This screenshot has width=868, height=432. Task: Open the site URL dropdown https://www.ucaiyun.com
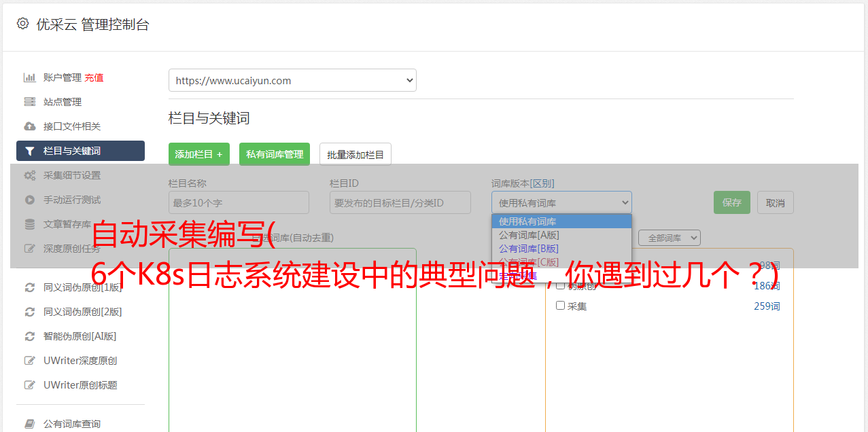292,80
